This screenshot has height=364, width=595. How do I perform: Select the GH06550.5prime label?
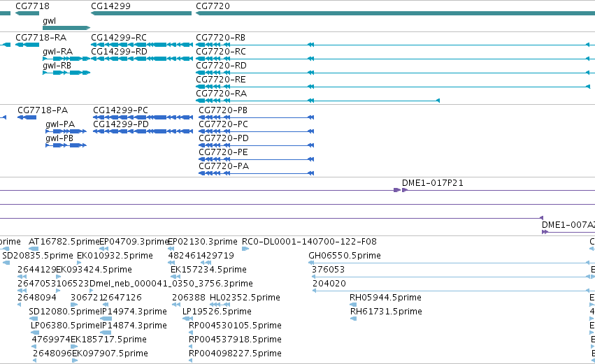[x=345, y=256]
